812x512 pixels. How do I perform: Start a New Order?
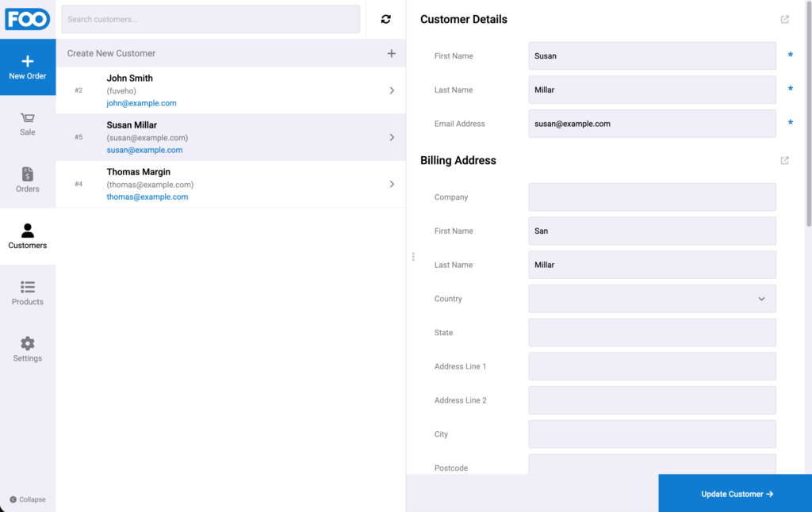click(28, 67)
